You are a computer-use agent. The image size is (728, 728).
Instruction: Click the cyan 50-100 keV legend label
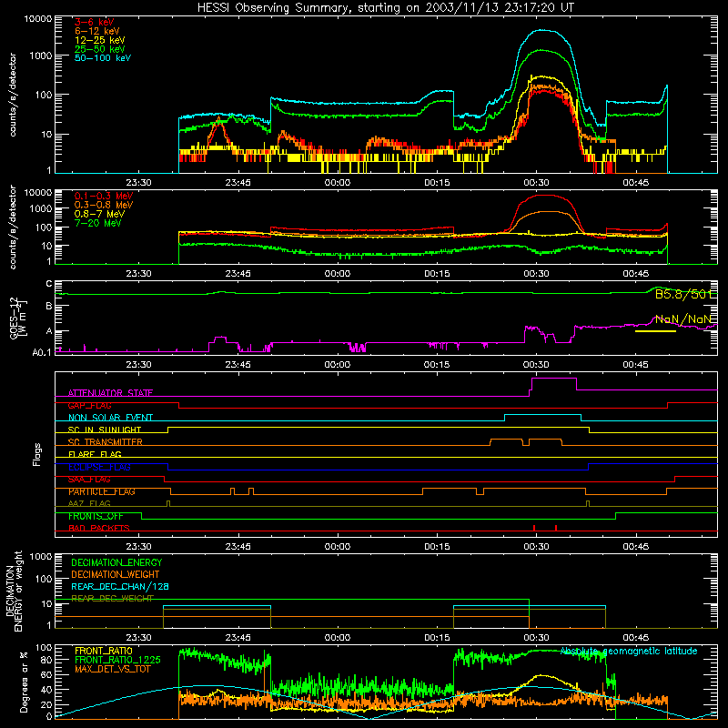tap(103, 58)
